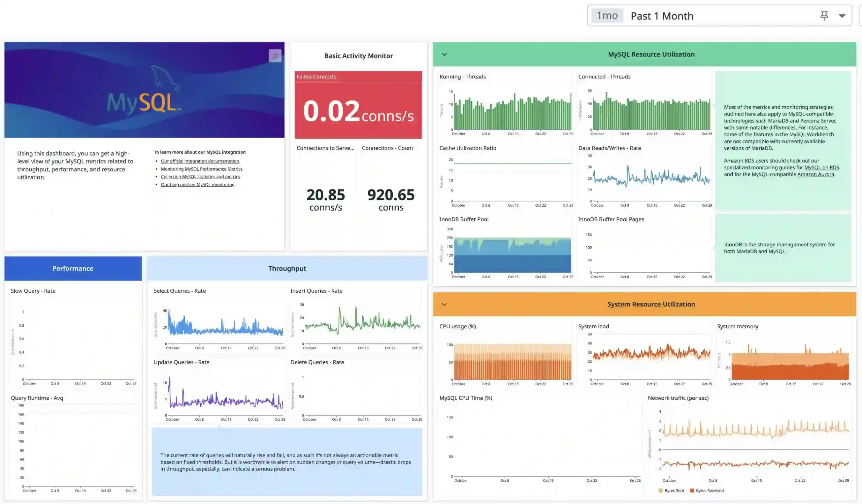Collapse the System Resource Utilization section chevron
862x504 pixels.
point(444,304)
